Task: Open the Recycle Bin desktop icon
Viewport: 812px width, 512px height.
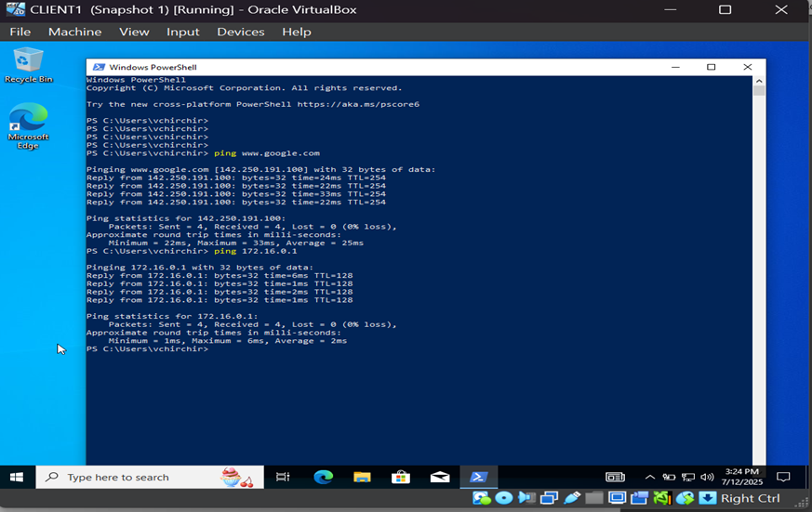Action: 29,65
